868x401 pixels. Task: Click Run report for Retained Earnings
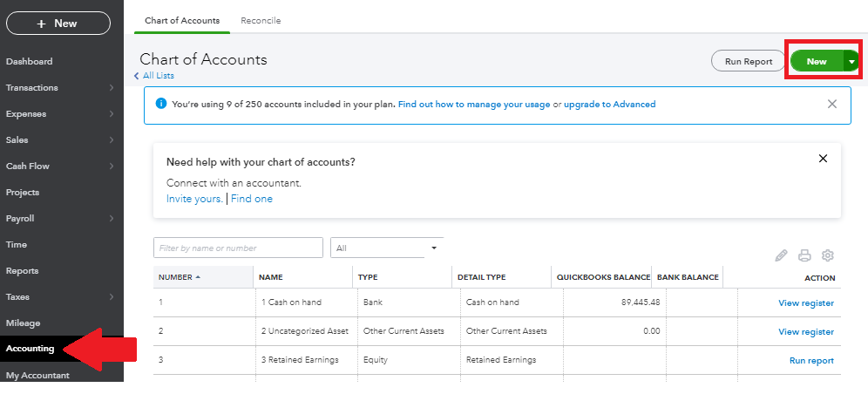point(810,360)
